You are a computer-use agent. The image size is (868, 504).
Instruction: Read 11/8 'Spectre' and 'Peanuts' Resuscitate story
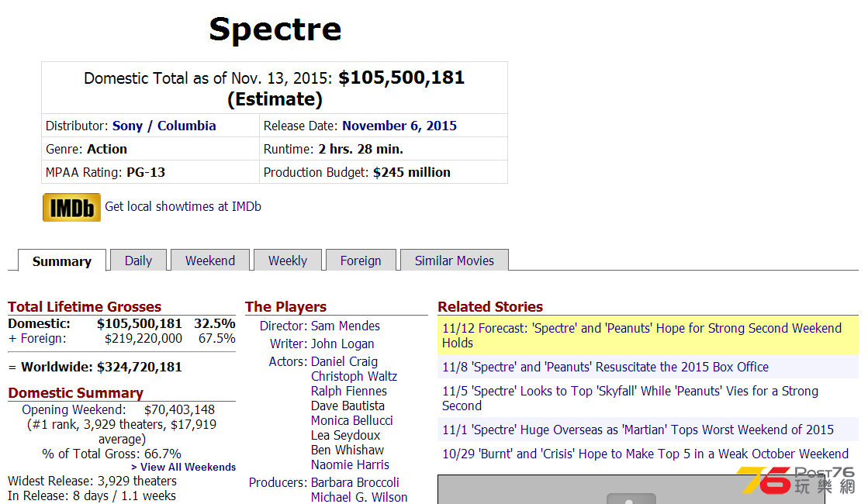(606, 367)
